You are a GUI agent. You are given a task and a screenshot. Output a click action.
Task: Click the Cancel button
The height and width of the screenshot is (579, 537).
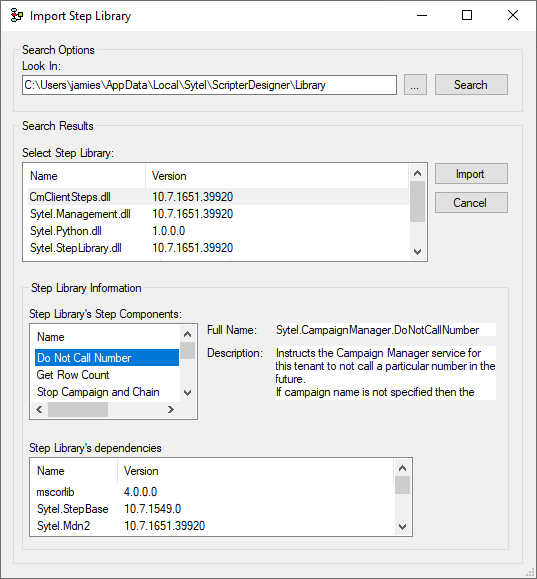coord(471,202)
